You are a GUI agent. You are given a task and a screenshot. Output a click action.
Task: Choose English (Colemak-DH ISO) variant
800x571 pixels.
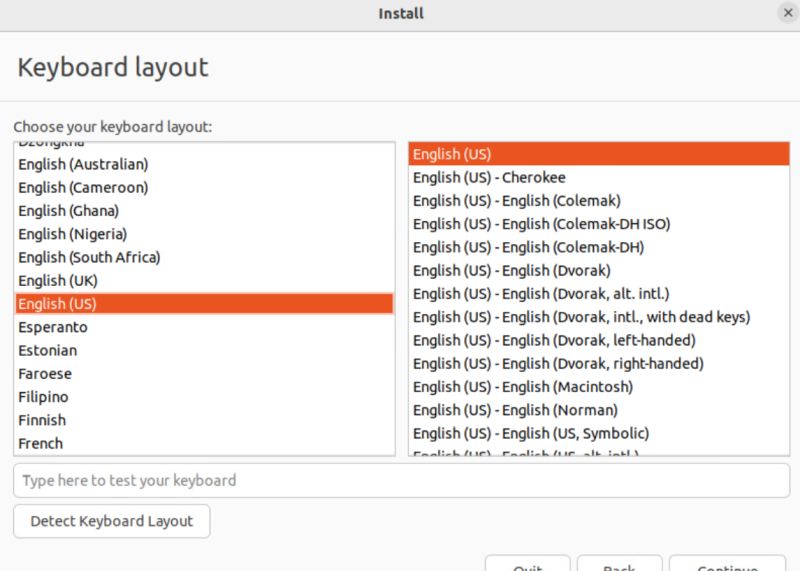tap(599, 224)
